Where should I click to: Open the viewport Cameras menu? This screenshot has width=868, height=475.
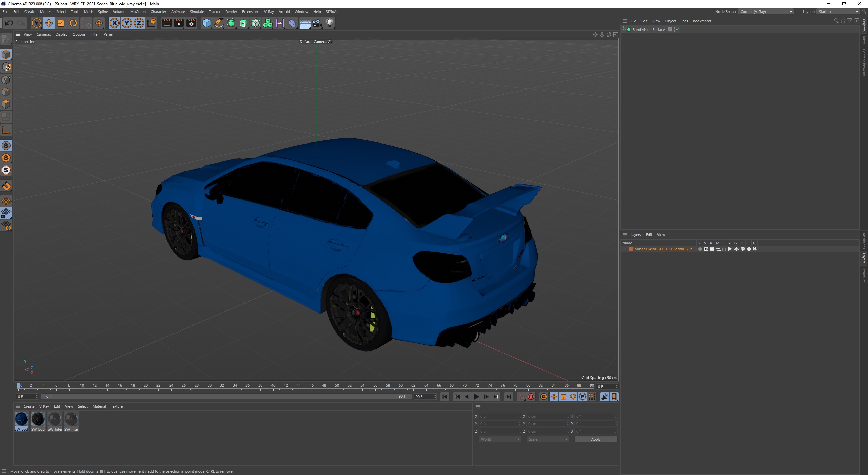click(x=43, y=34)
